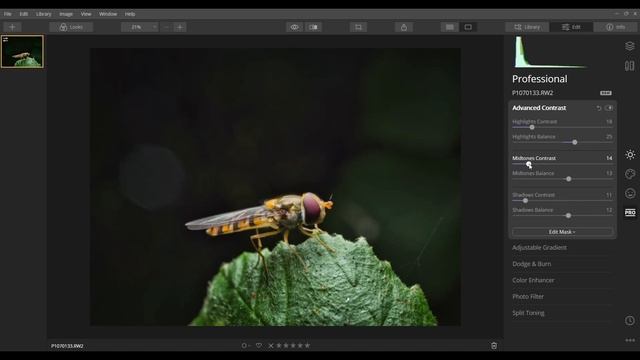640x360 pixels.
Task: Open the Help menu
Action: tap(130, 14)
